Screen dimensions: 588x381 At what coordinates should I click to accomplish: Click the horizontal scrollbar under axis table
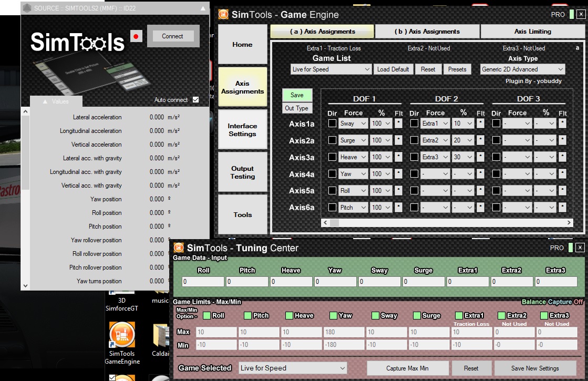[447, 223]
